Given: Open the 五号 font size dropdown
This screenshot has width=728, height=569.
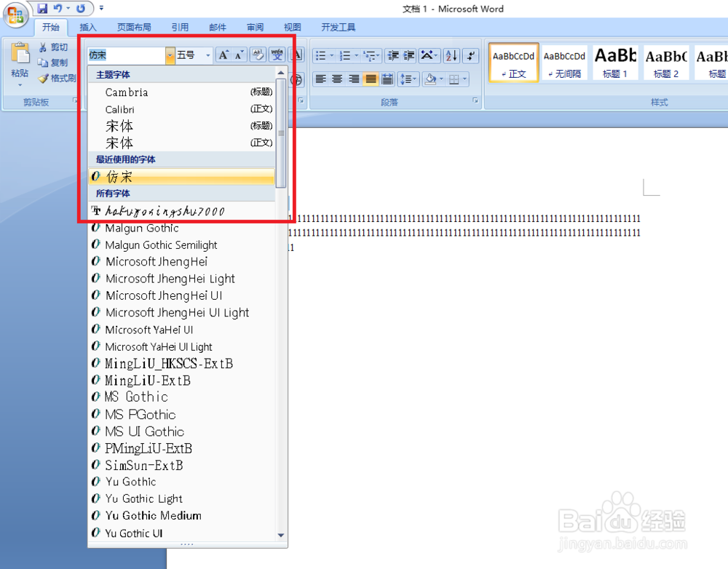Looking at the screenshot, I should pyautogui.click(x=208, y=56).
